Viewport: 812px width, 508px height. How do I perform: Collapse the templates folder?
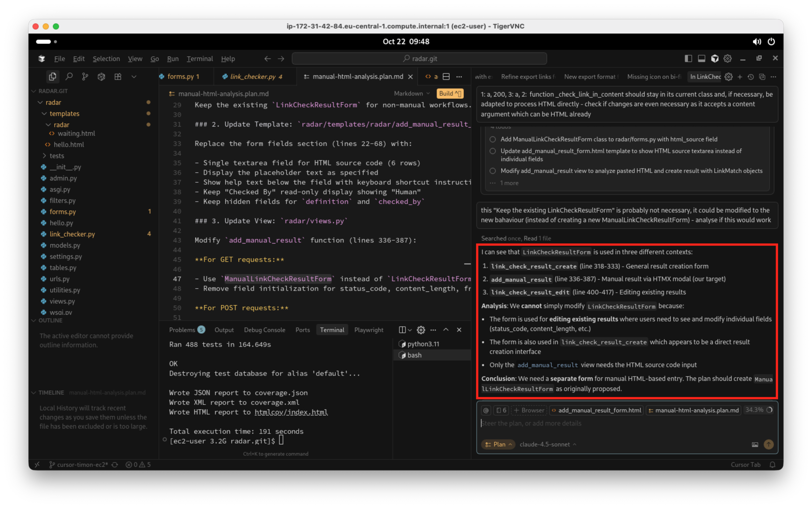click(x=64, y=114)
